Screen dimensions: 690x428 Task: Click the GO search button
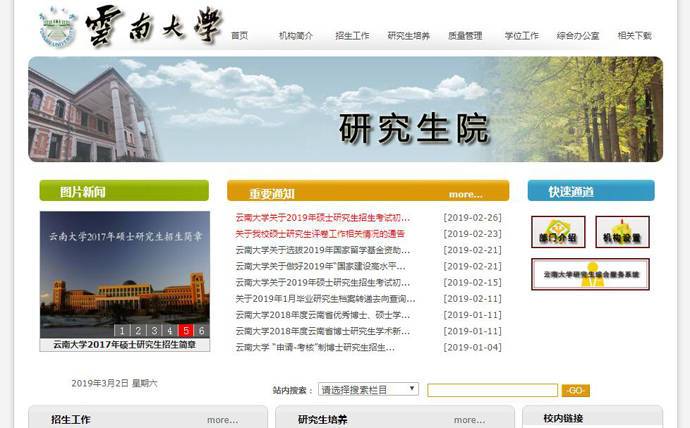(576, 390)
